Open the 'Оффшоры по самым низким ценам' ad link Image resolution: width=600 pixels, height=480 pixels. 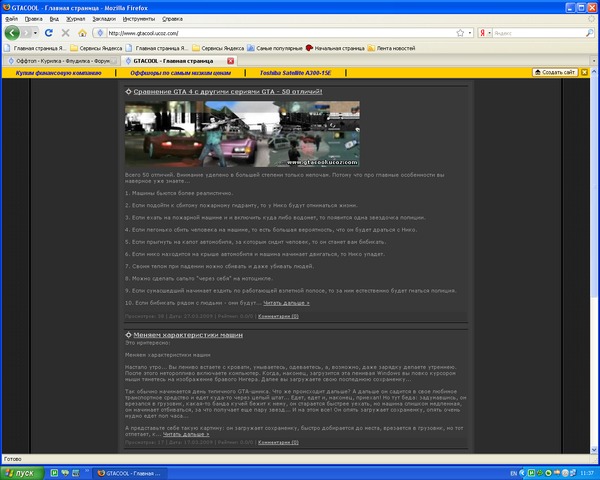pos(180,73)
